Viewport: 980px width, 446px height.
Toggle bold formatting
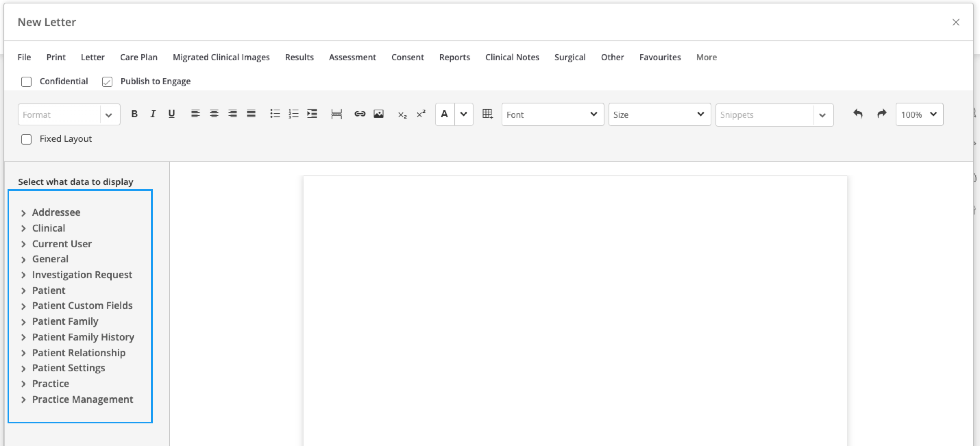point(134,114)
